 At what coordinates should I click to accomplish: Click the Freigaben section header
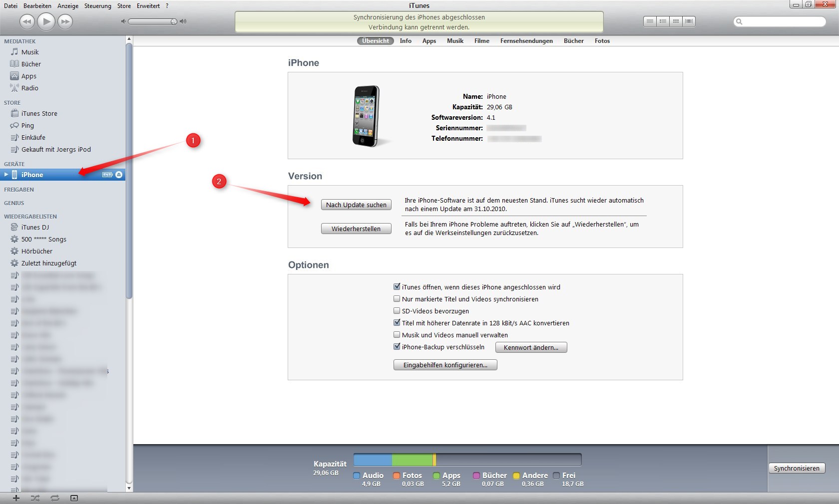coord(19,190)
